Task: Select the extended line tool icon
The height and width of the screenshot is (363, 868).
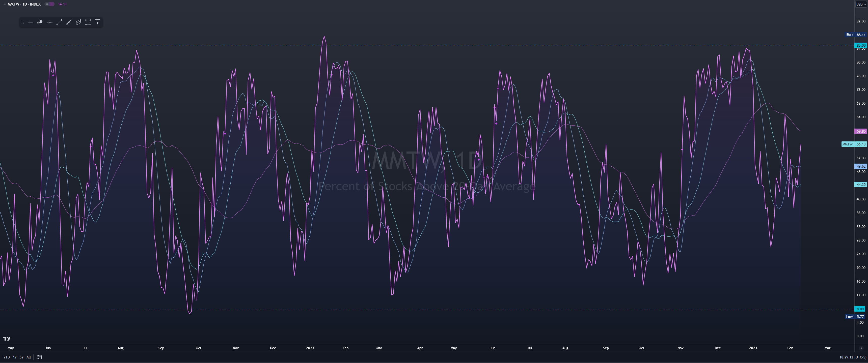Action: pyautogui.click(x=69, y=22)
